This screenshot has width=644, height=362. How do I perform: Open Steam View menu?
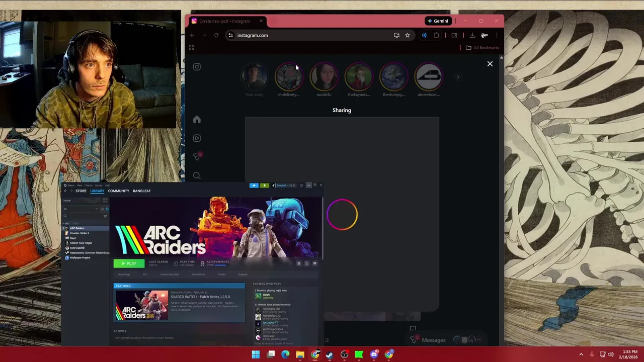coord(79,185)
